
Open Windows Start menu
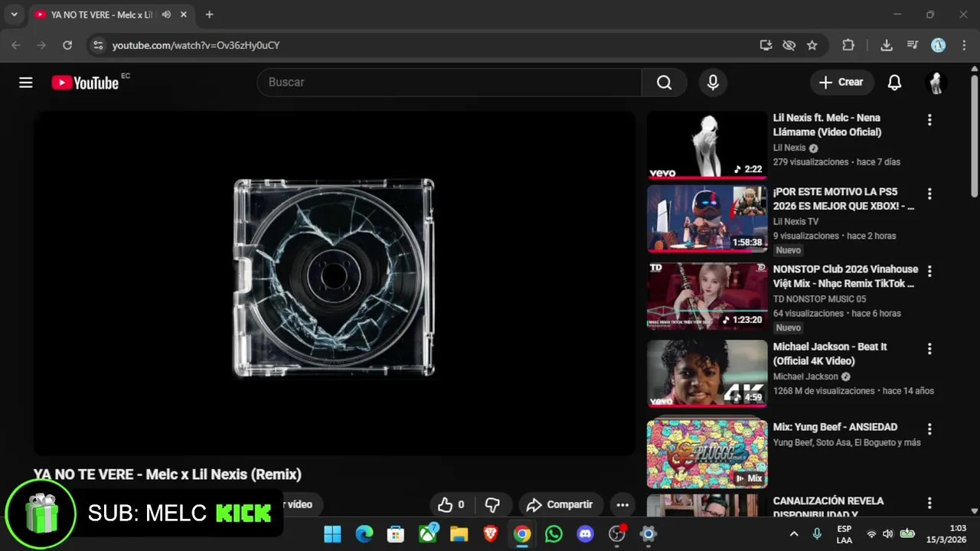point(332,534)
